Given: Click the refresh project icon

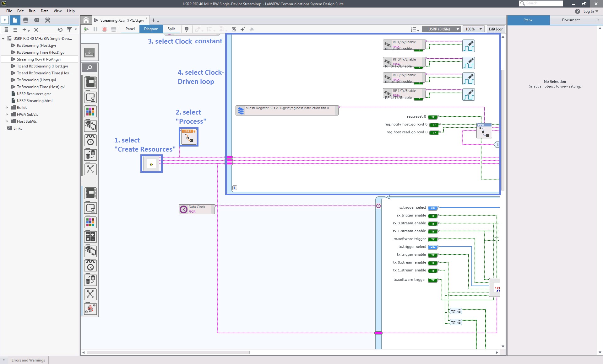Looking at the screenshot, I should pos(60,30).
